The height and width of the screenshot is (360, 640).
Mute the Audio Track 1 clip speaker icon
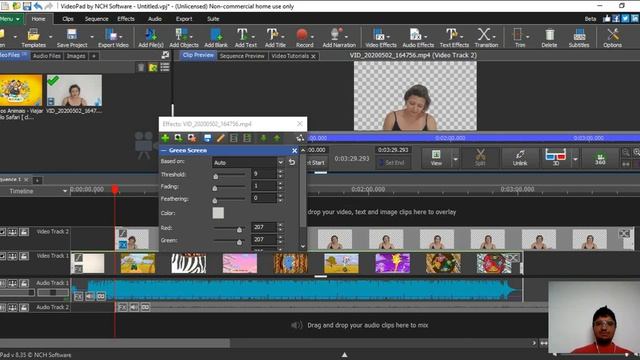90,296
